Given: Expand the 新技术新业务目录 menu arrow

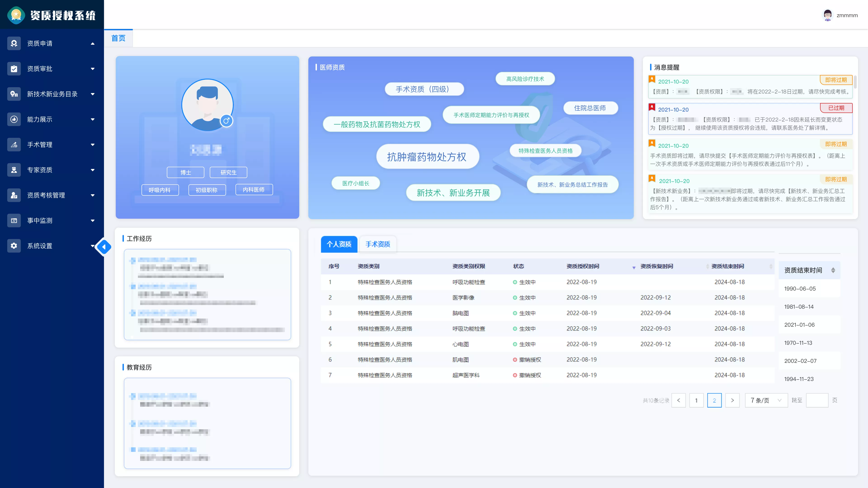Looking at the screenshot, I should [x=93, y=94].
